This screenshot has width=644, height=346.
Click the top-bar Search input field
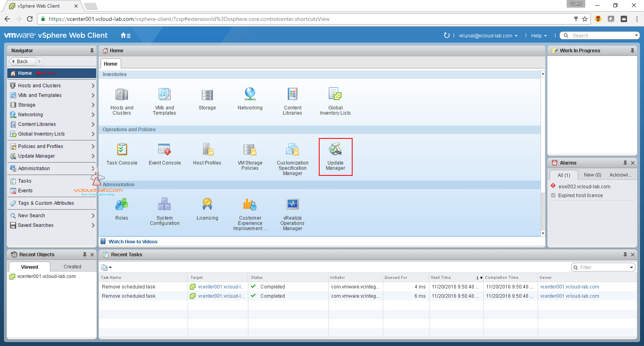coord(599,35)
